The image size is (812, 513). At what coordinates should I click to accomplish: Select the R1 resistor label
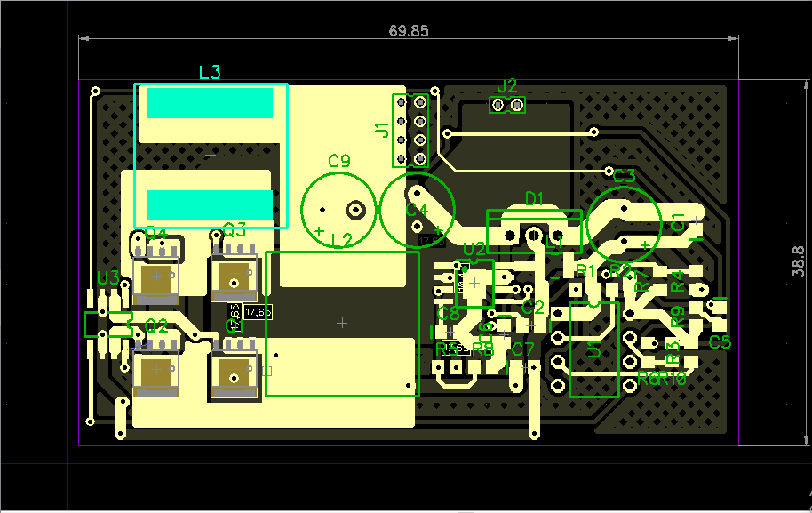[x=585, y=270]
